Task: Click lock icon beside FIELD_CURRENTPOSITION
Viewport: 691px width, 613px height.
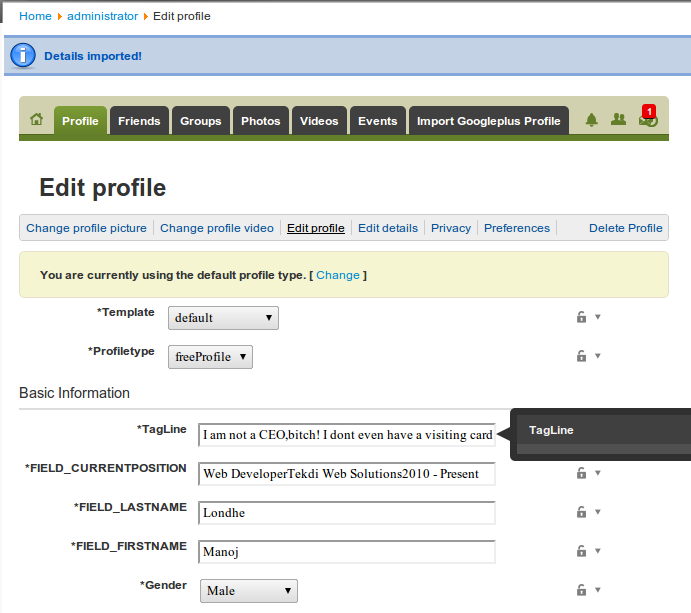Action: click(581, 473)
